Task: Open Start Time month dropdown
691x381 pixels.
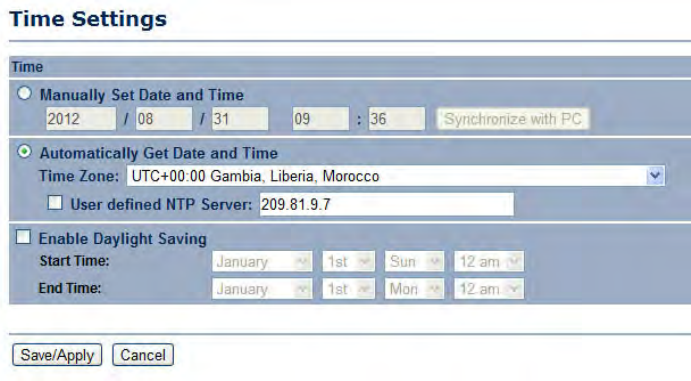Action: click(x=262, y=262)
